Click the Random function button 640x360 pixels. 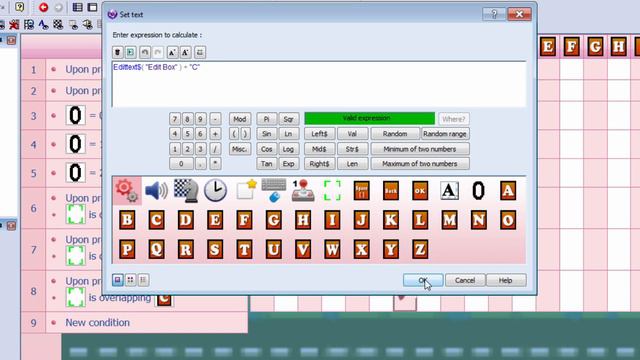[x=395, y=134]
